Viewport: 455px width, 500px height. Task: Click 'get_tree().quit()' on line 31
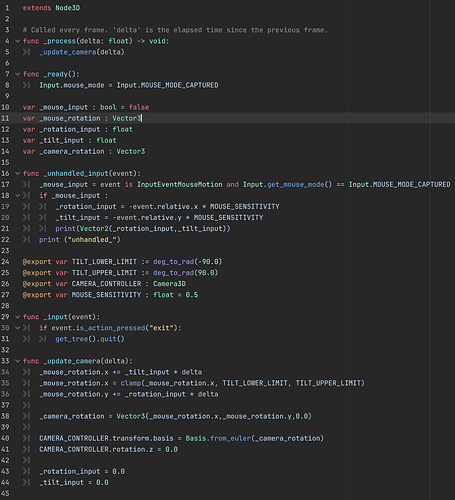pos(90,339)
